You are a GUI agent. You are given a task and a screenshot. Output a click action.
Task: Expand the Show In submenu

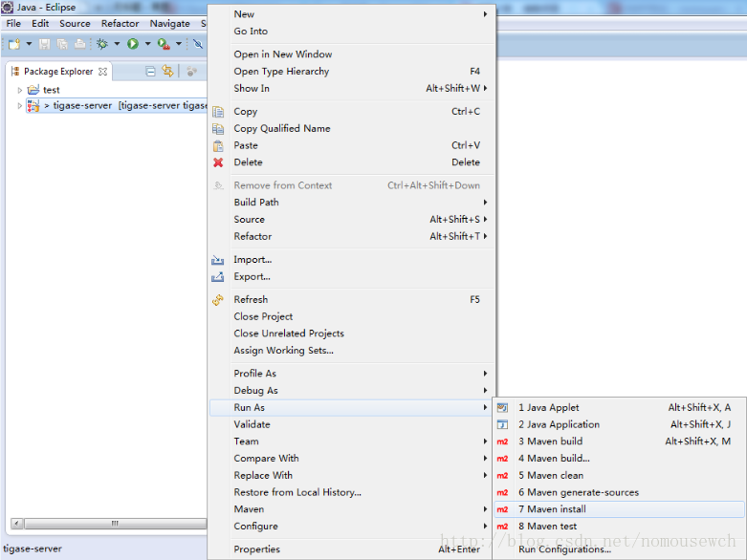[352, 89]
